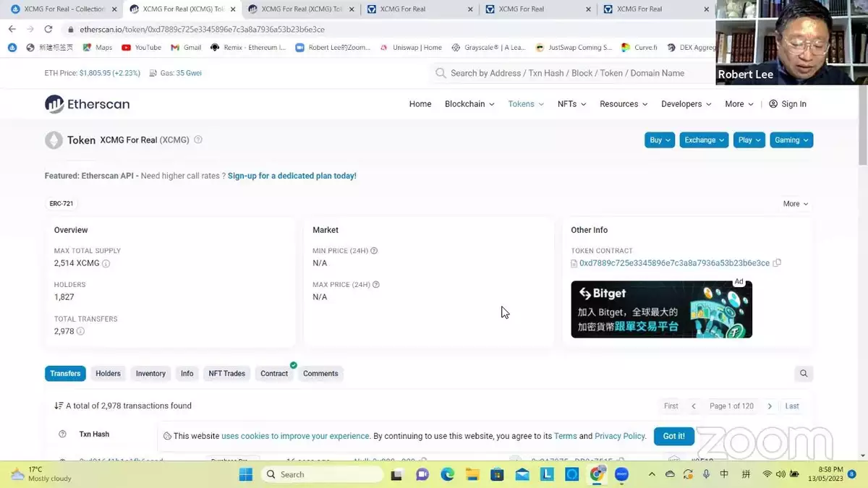868x488 pixels.
Task: Switch to the Comments tab
Action: click(320, 374)
